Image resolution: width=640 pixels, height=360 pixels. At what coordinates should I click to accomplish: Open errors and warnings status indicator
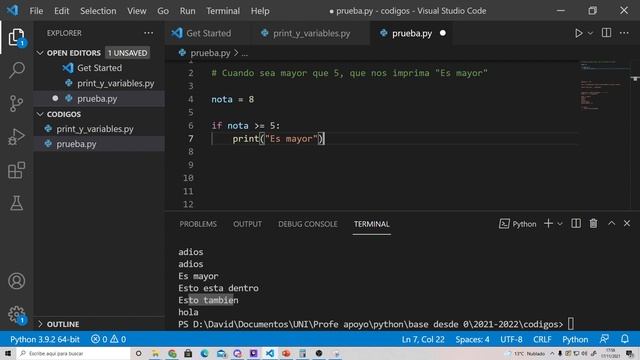pos(109,339)
